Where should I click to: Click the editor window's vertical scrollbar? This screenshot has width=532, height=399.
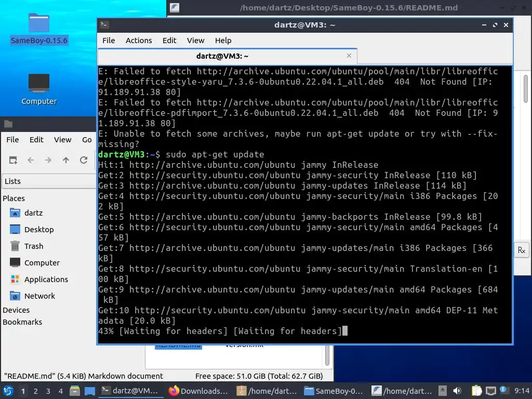pos(526,89)
